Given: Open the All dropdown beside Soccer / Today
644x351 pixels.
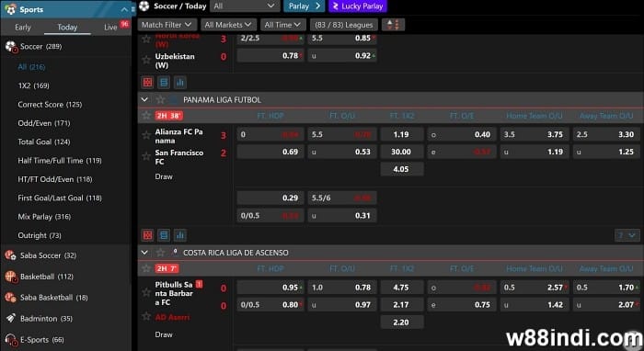Looking at the screenshot, I should 244,6.
